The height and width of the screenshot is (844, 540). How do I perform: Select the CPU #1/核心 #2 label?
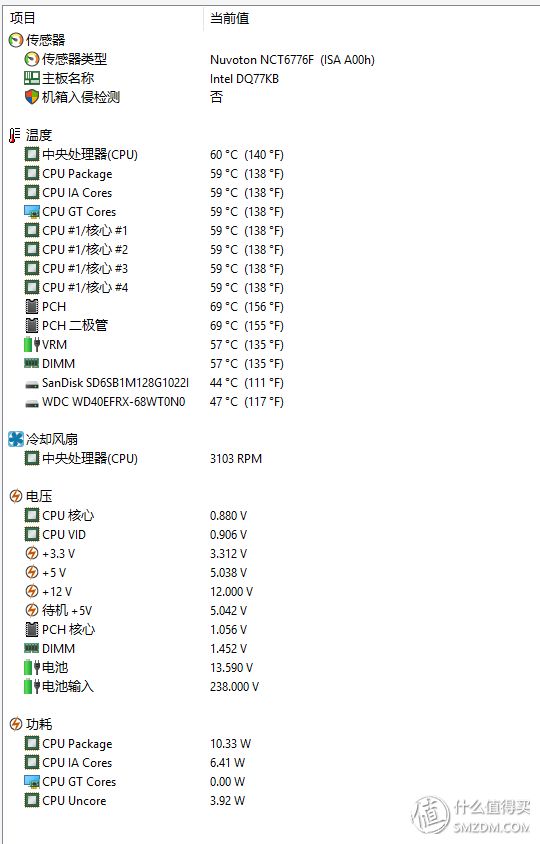pyautogui.click(x=85, y=249)
